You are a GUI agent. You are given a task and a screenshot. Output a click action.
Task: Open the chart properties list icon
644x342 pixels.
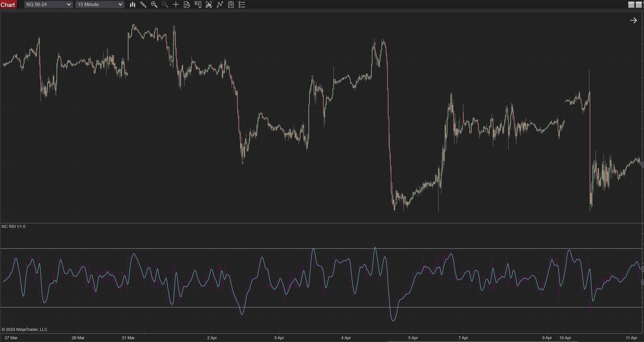[242, 5]
